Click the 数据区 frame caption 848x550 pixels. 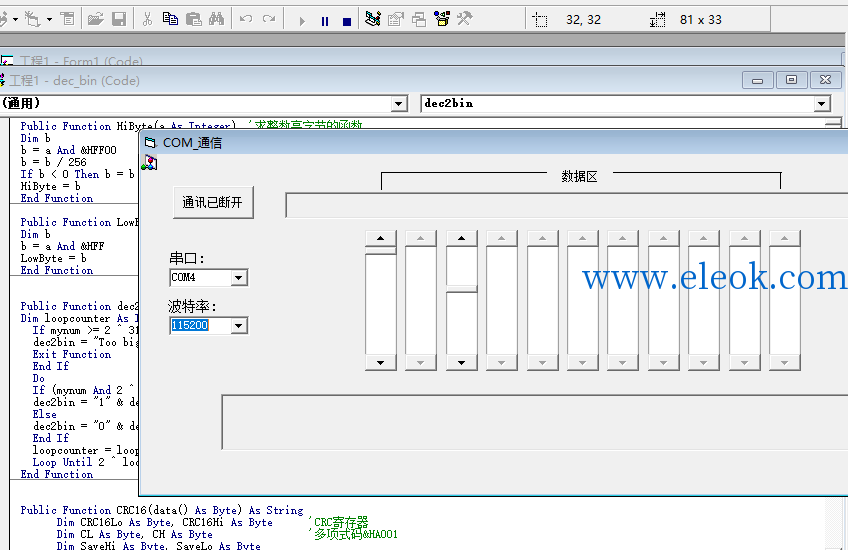579,176
